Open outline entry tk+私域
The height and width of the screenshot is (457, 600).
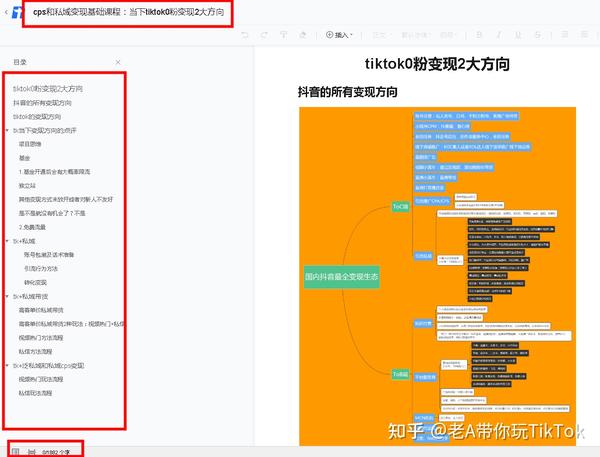point(24,241)
